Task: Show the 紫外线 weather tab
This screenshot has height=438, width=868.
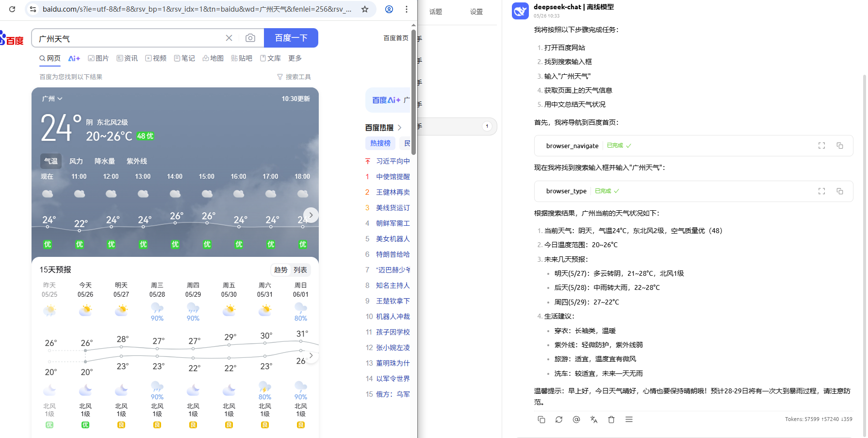Action: pyautogui.click(x=137, y=161)
